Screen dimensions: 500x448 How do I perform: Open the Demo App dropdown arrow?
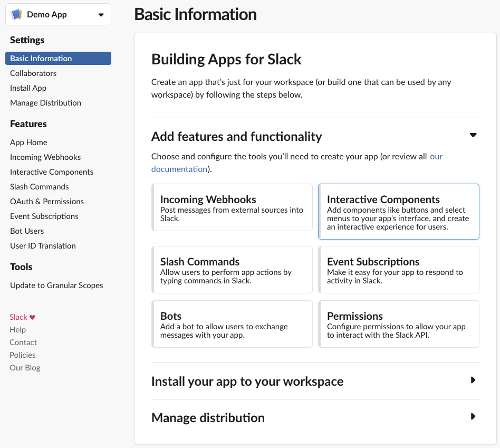click(x=101, y=15)
